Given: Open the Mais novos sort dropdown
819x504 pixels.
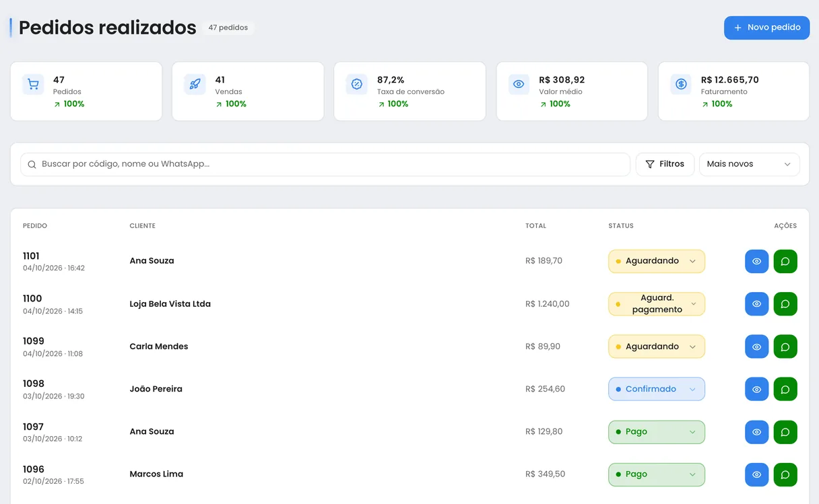Looking at the screenshot, I should (x=750, y=164).
